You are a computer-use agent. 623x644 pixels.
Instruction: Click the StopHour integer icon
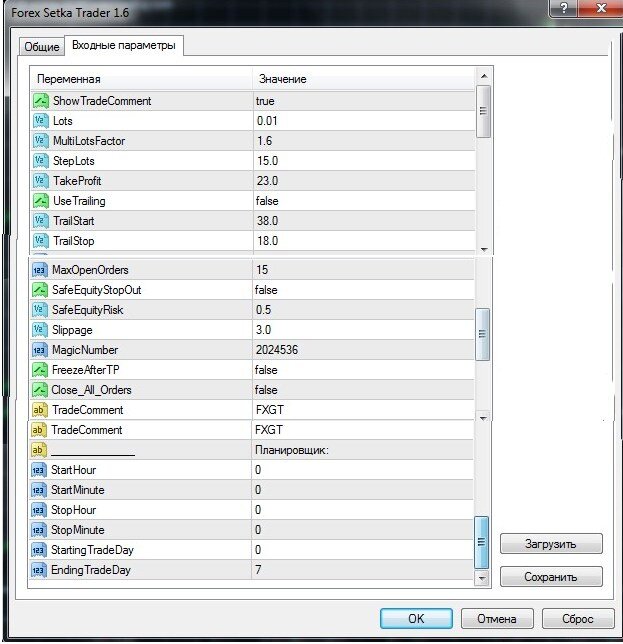[x=39, y=510]
